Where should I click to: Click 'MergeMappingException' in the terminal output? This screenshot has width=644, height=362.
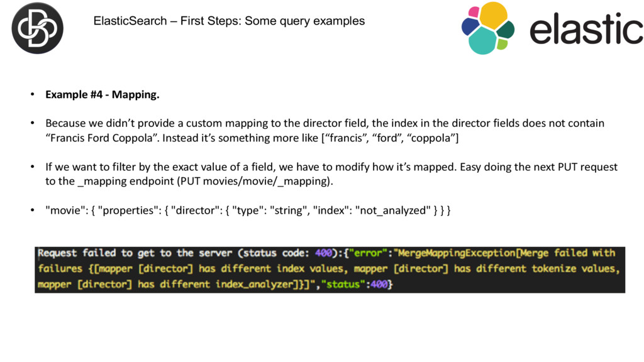(x=457, y=253)
